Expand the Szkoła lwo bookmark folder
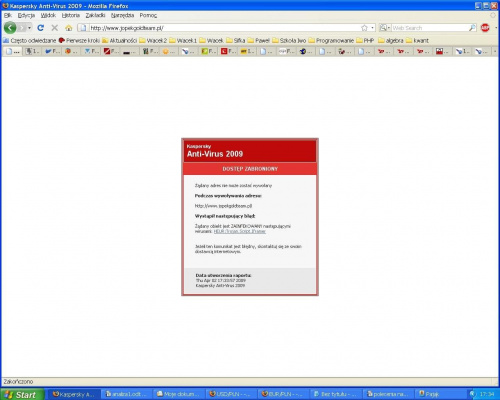The height and width of the screenshot is (400, 500). pos(289,41)
